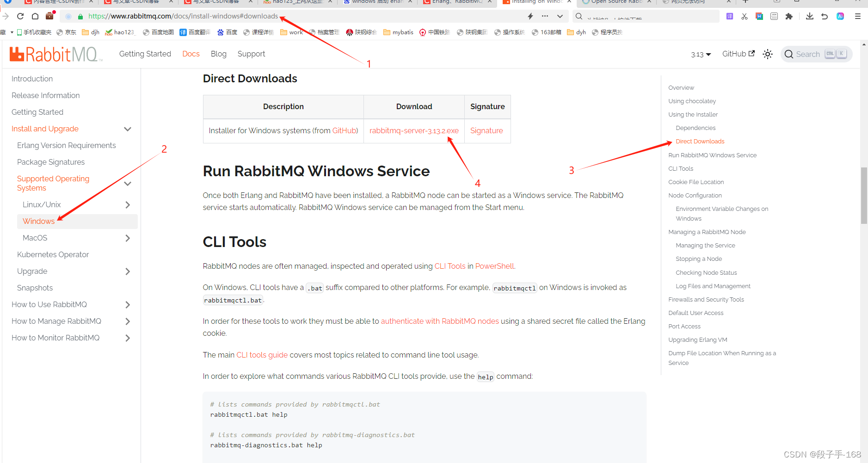Expand How to Manage RabbitMQ chevron
Viewport: 868px width, 463px height.
tap(128, 321)
